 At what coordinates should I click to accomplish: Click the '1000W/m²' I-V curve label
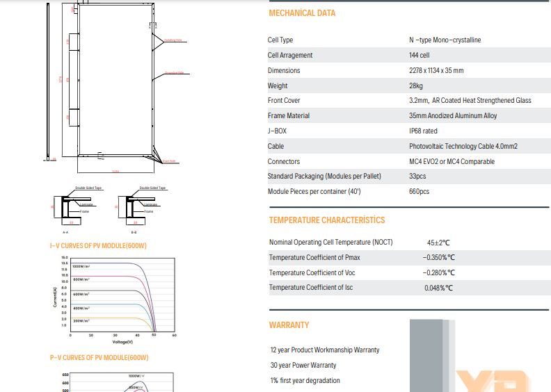point(81,267)
